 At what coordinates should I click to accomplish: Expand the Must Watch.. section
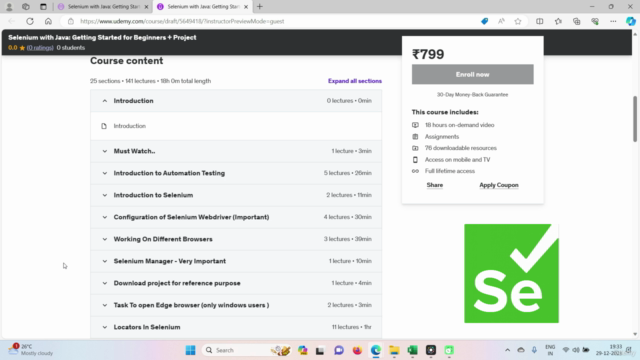point(236,151)
